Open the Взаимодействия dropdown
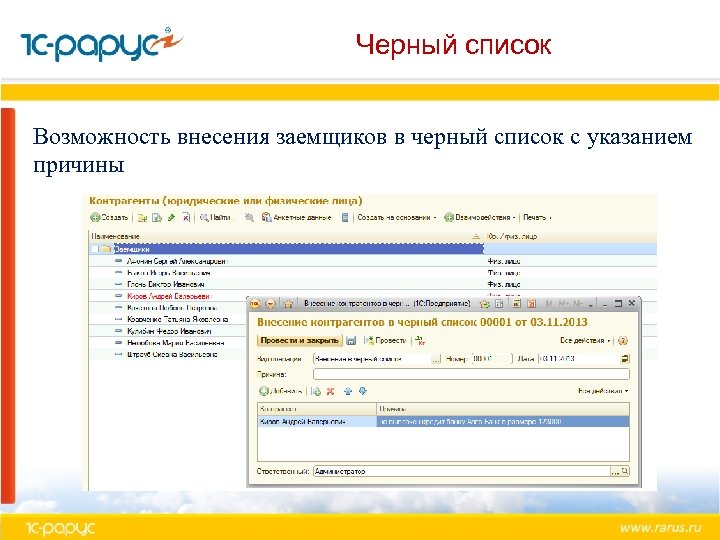This screenshot has height=540, width=720. [x=480, y=218]
